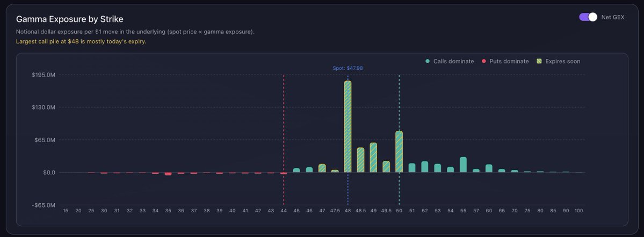This screenshot has height=237, width=644.
Task: Click the 15 strike x-axis label
Action: [66, 211]
